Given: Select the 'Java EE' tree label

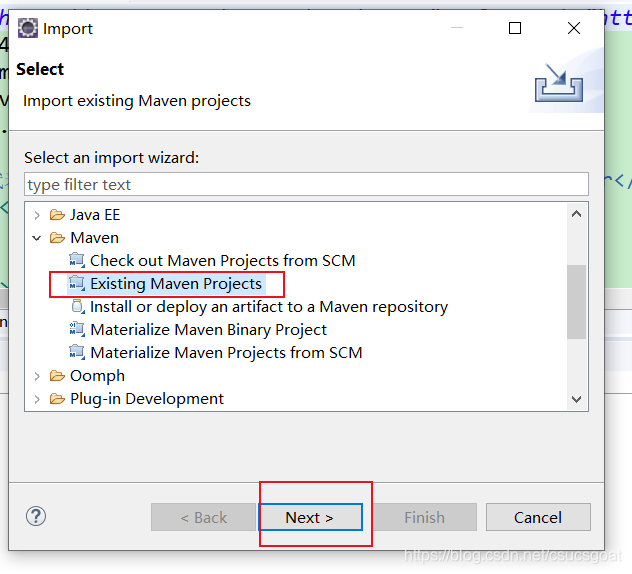Looking at the screenshot, I should click(95, 215).
